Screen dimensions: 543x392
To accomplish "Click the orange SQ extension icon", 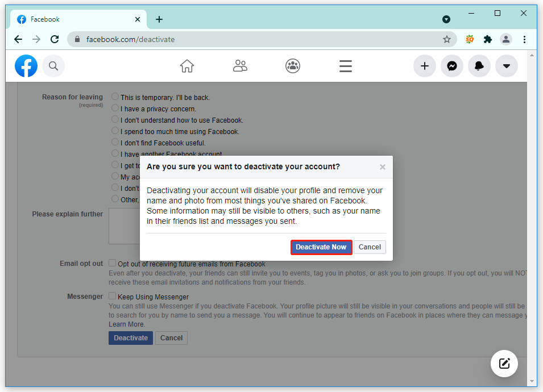I will tap(470, 39).
